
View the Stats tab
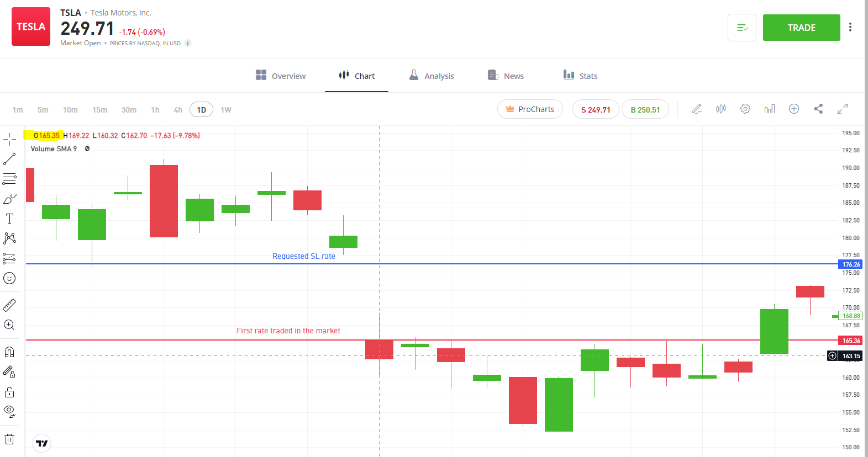(x=580, y=76)
